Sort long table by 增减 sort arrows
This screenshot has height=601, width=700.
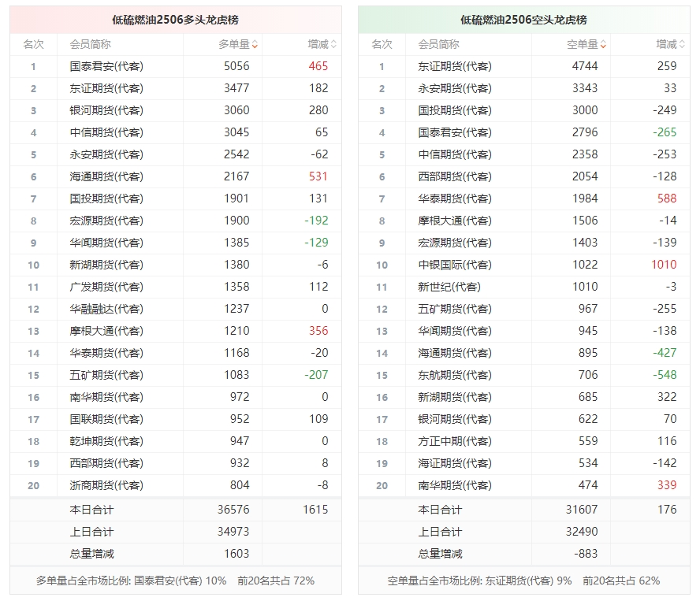tap(333, 44)
